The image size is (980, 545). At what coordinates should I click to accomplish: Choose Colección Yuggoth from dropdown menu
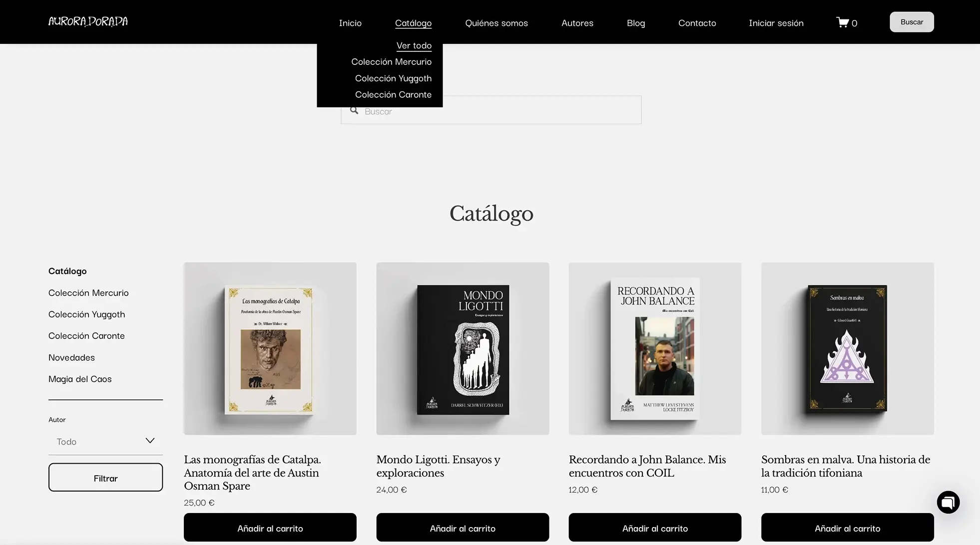point(393,78)
